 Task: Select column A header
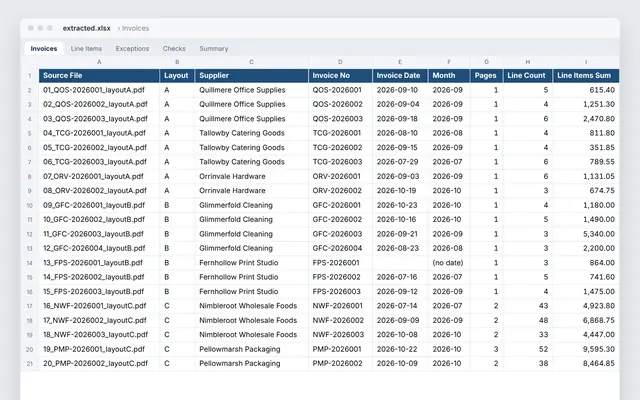pyautogui.click(x=99, y=62)
